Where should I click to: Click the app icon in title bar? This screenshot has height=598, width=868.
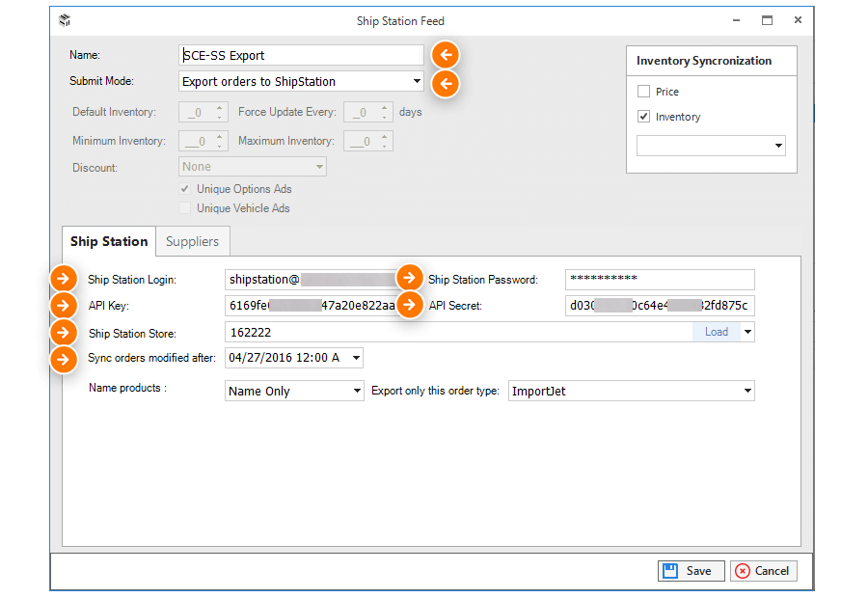[x=65, y=20]
